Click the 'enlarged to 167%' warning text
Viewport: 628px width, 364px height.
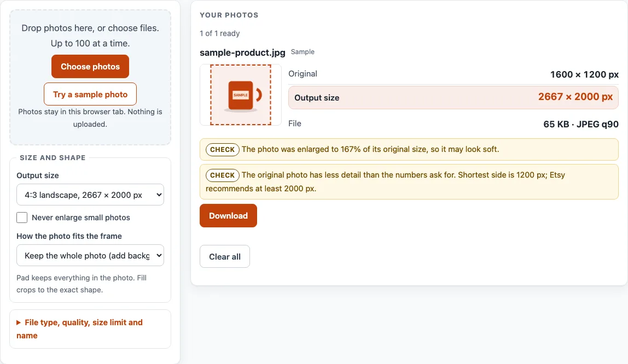(x=370, y=149)
